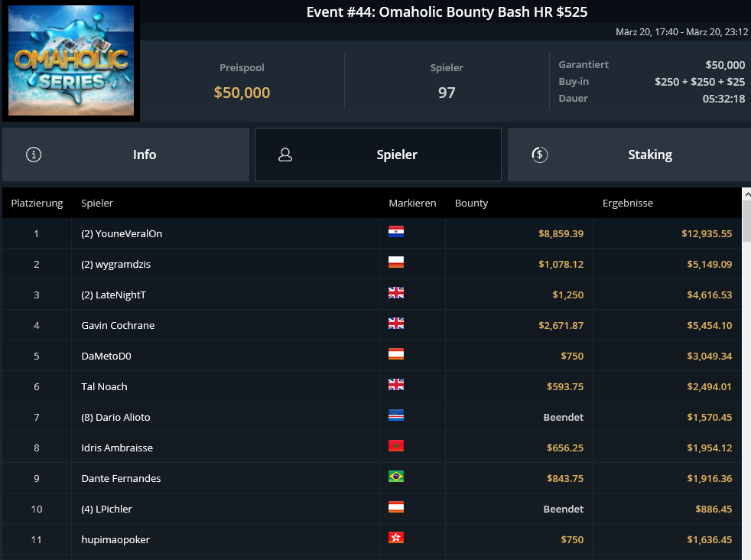Click Austria flag in LPichler row
751x560 pixels.
396,507
